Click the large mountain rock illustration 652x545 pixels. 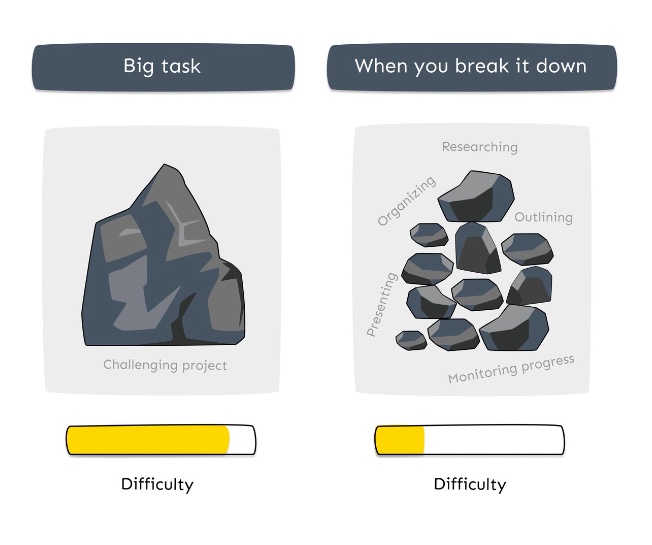tap(163, 255)
